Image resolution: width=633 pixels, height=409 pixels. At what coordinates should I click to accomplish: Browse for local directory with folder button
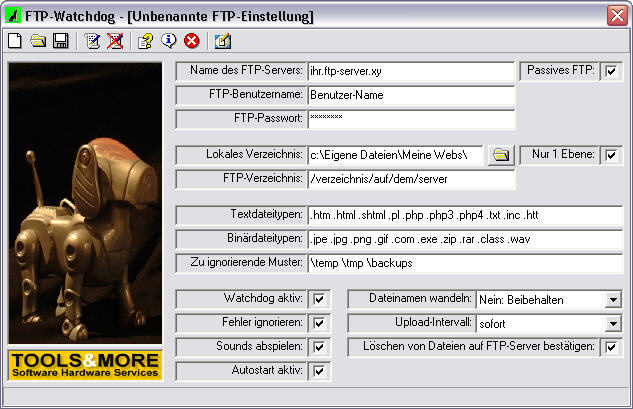[x=501, y=155]
